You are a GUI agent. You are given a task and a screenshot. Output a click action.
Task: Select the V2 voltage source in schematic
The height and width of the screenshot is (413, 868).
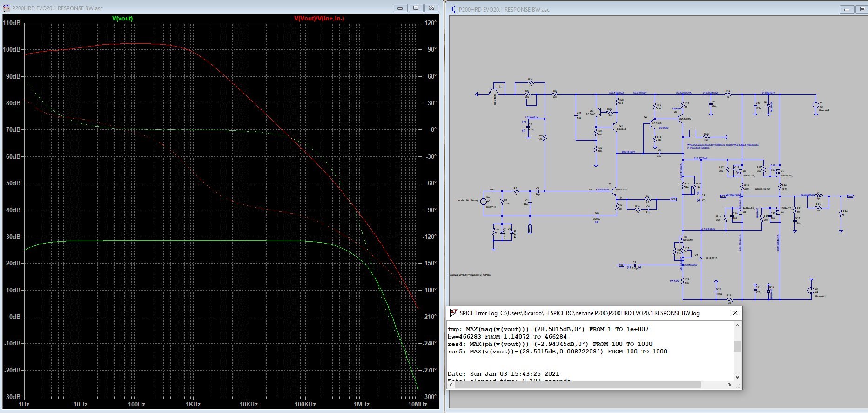(x=811, y=290)
